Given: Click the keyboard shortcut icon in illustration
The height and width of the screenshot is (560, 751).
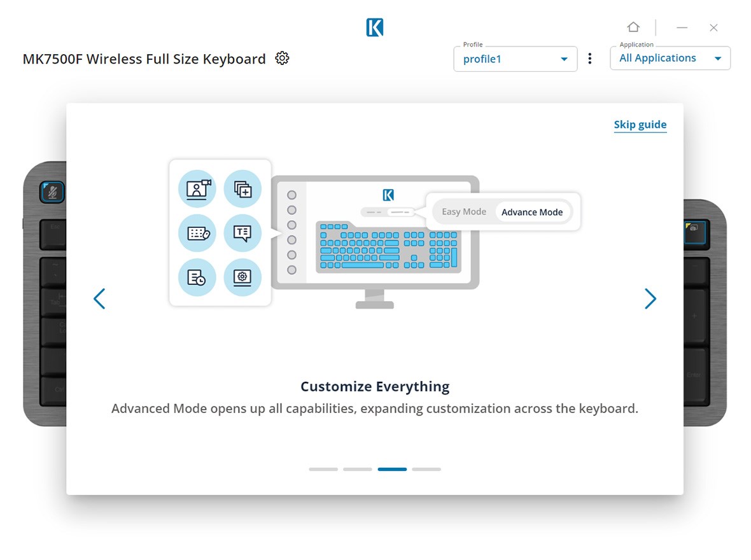Looking at the screenshot, I should (197, 234).
